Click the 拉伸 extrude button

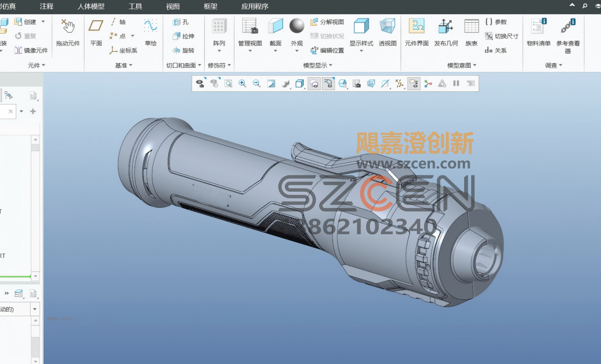coord(184,36)
